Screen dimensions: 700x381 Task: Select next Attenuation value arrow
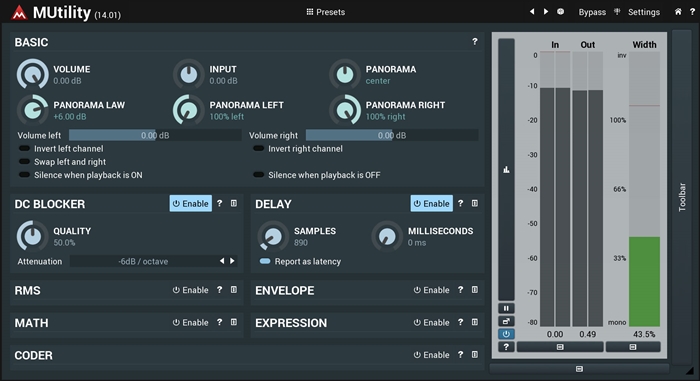click(232, 261)
